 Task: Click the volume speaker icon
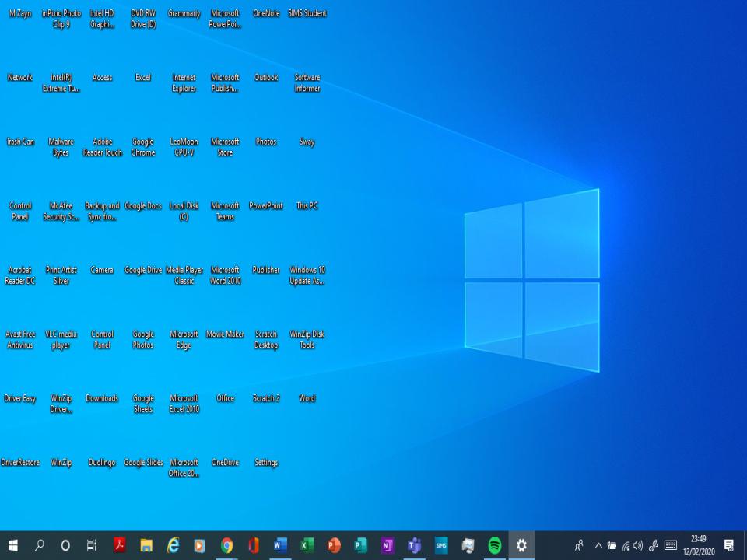[x=638, y=546]
